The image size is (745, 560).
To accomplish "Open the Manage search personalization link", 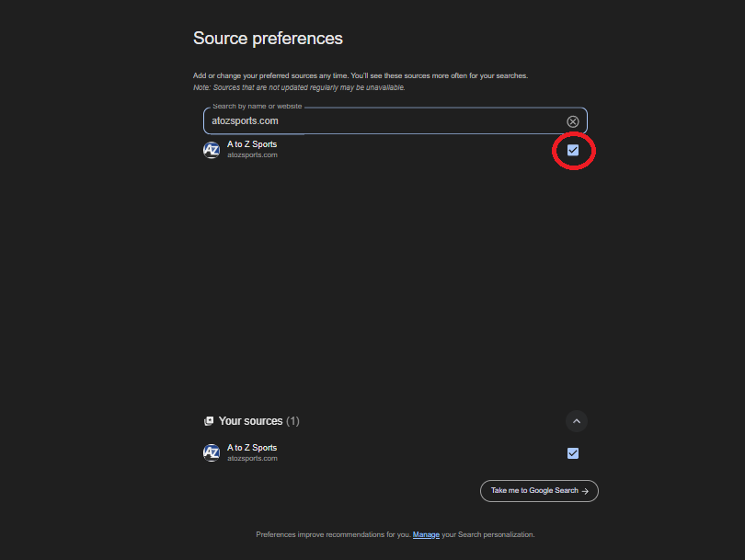I will click(x=426, y=534).
